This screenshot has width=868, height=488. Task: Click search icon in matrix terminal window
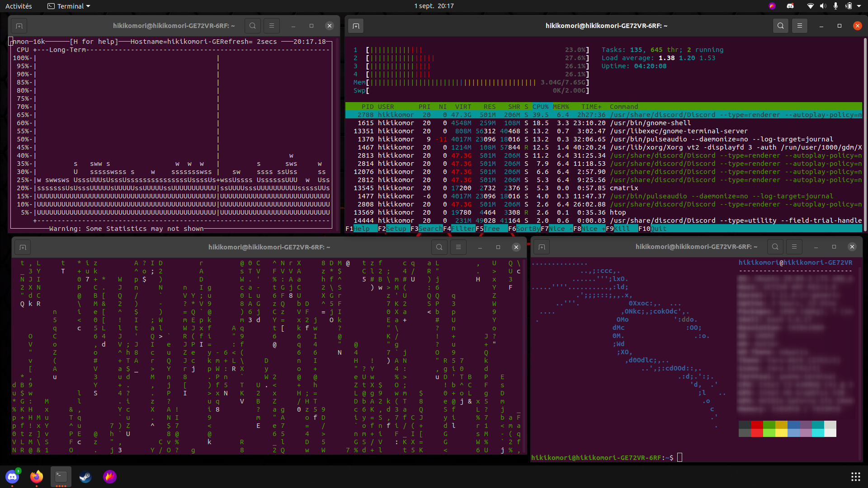(439, 247)
